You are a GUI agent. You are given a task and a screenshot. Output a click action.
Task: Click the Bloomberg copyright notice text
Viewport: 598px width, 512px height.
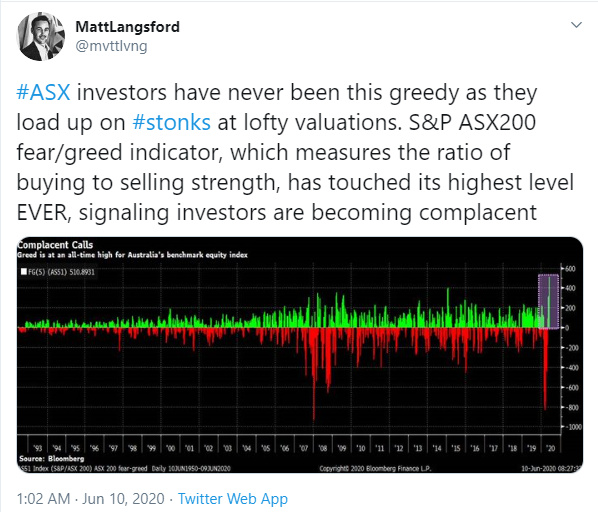tap(375, 468)
